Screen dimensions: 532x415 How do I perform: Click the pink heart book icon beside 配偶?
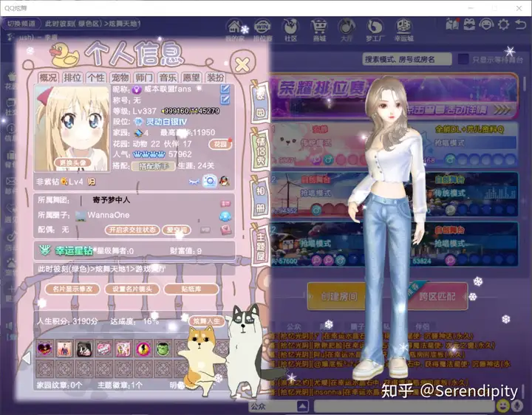click(226, 230)
